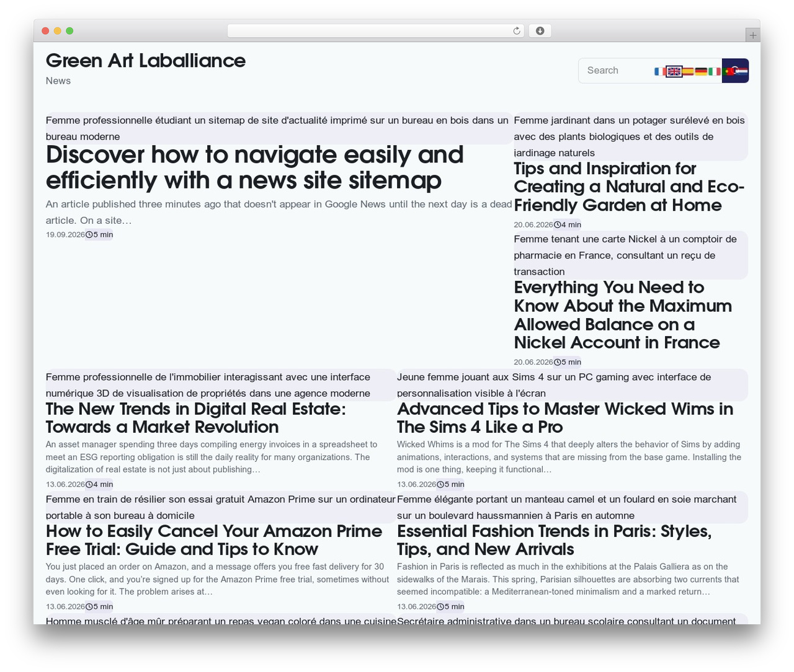Open the Digital Real Estate trends article
The height and width of the screenshot is (672, 794).
click(196, 418)
